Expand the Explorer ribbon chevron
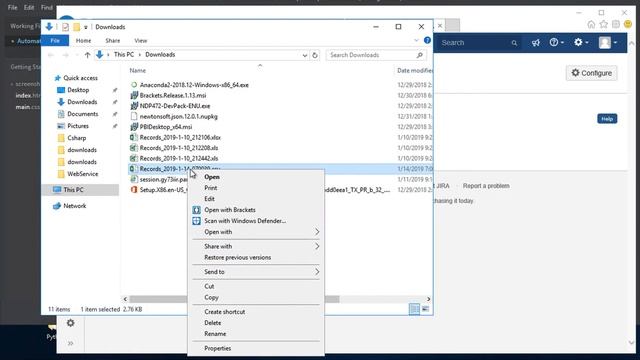Viewport: 640px width, 360px height. point(416,40)
